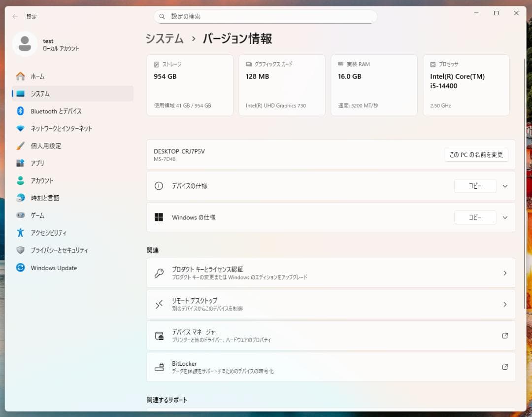This screenshot has width=532, height=417.
Task: Expand the デバイスの仕様 section
Action: [x=504, y=186]
